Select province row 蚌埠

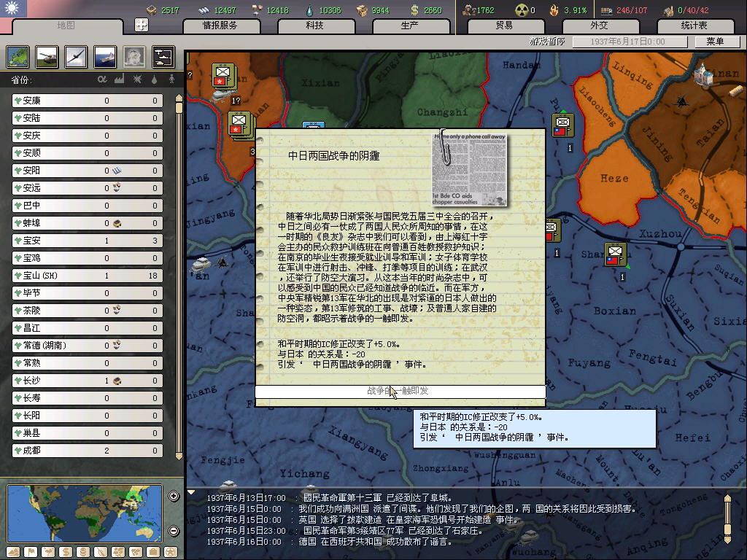(x=88, y=223)
